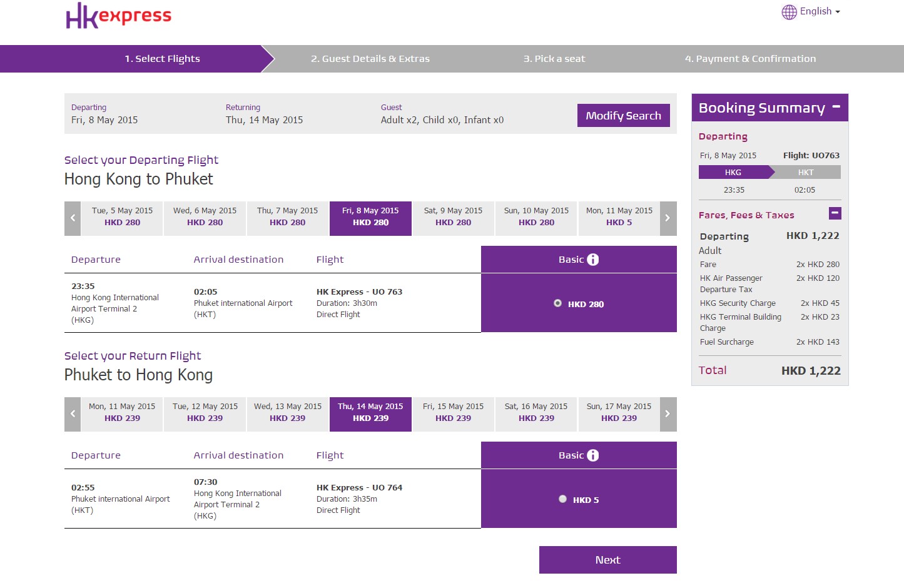Click the Modify Search button

click(623, 116)
